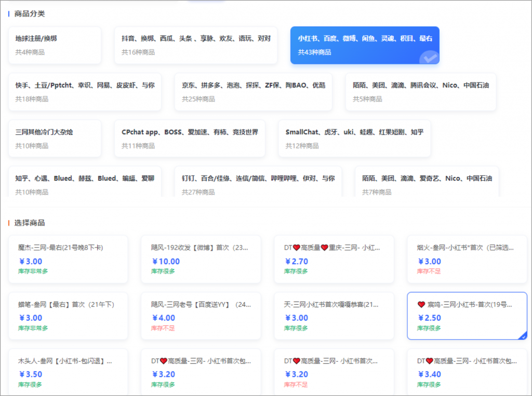This screenshot has height=396, width=532.
Task: Switch to 快手、土豆/Pptcht category
Action: tap(85, 92)
